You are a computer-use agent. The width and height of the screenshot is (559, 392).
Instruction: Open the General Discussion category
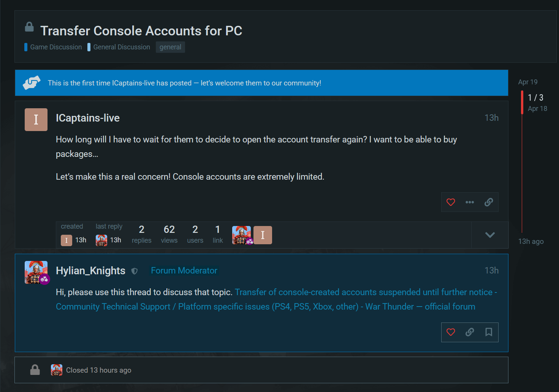click(x=122, y=47)
